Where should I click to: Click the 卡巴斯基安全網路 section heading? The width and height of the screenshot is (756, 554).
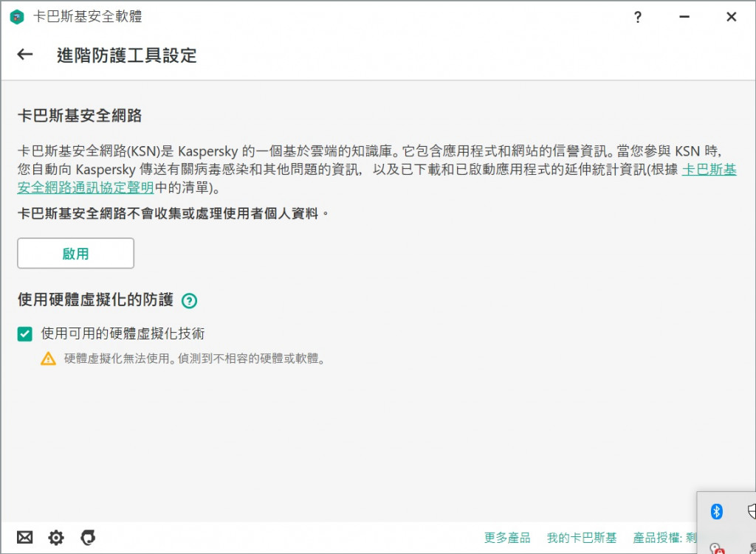(x=80, y=115)
